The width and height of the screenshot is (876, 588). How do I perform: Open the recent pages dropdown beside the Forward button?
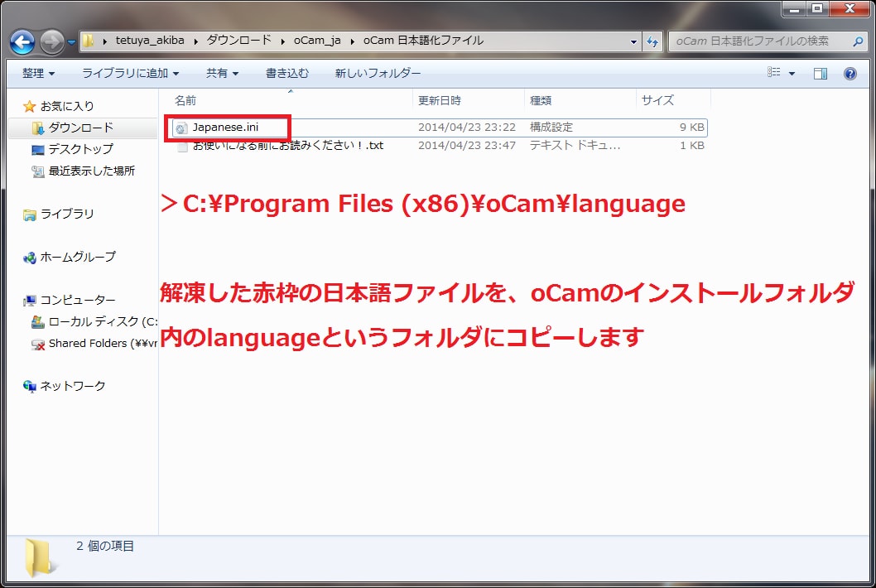(71, 42)
